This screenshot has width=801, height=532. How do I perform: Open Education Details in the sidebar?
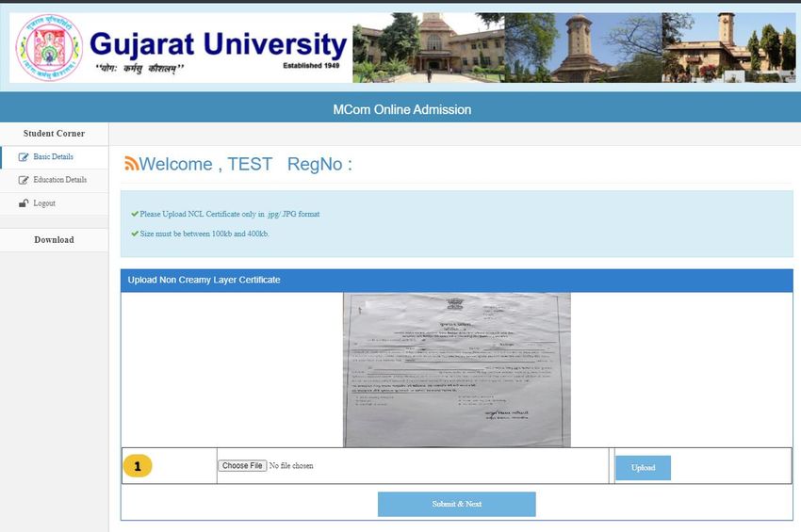(x=59, y=180)
